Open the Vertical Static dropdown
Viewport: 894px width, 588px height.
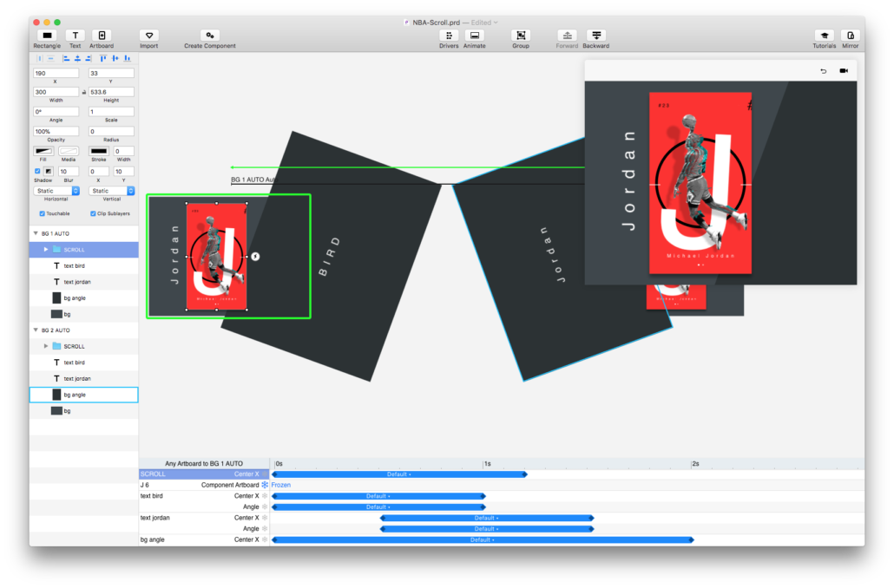tap(112, 191)
